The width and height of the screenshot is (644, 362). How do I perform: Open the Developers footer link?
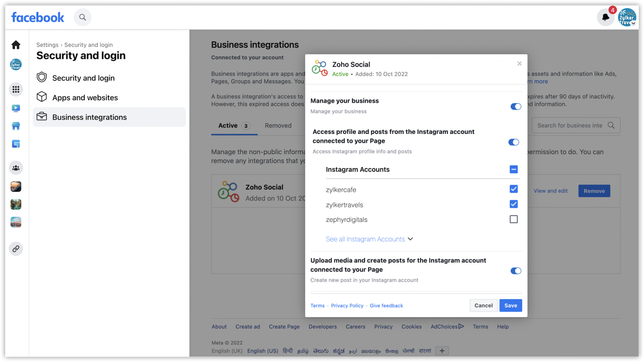pos(322,327)
